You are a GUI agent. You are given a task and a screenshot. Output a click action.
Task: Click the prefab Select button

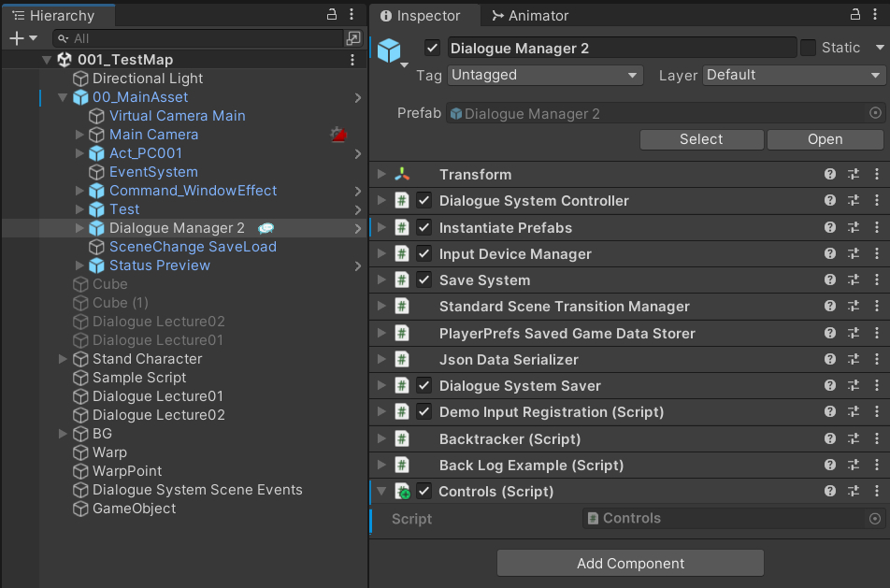[x=701, y=139]
